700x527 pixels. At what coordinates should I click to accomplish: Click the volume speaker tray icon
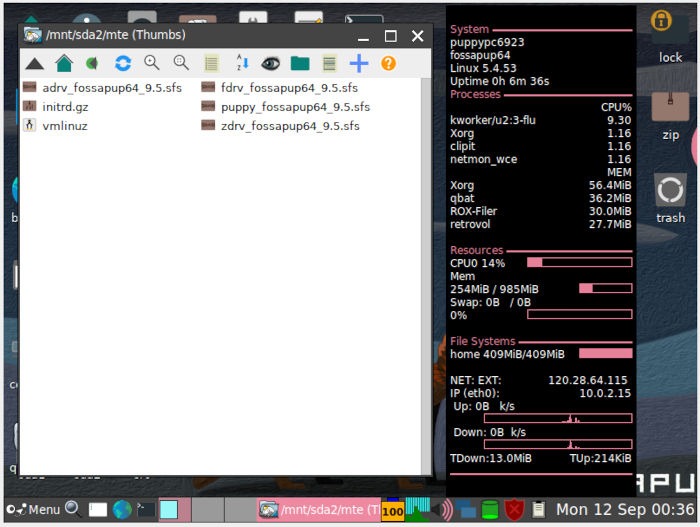(442, 510)
